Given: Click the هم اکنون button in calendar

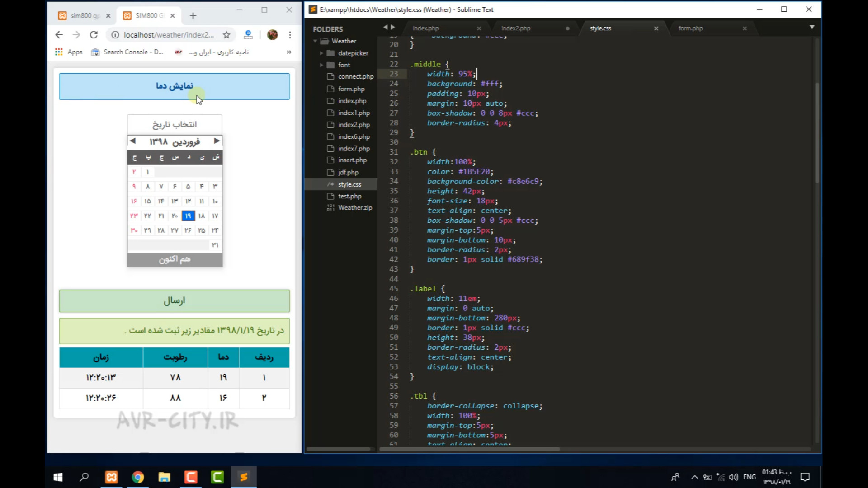Looking at the screenshot, I should point(175,259).
